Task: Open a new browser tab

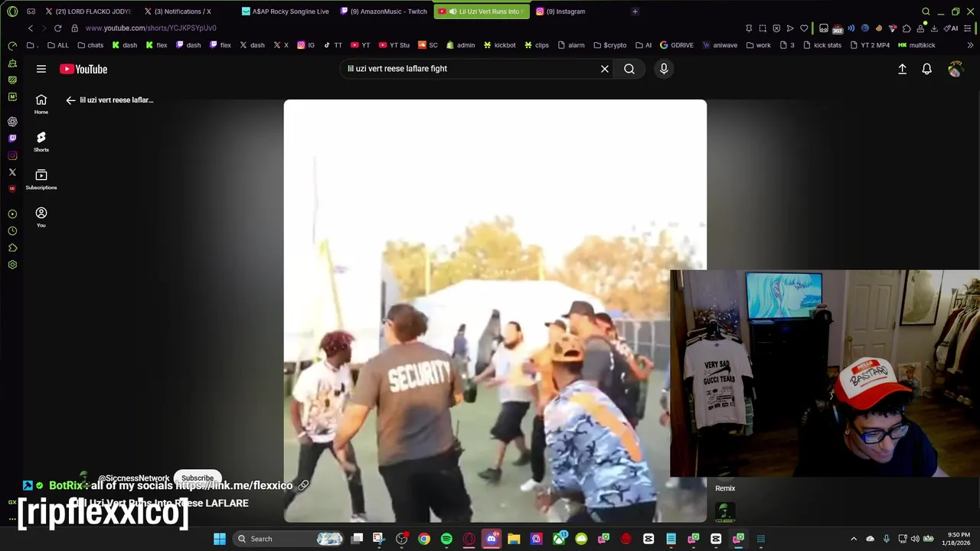Action: (635, 11)
